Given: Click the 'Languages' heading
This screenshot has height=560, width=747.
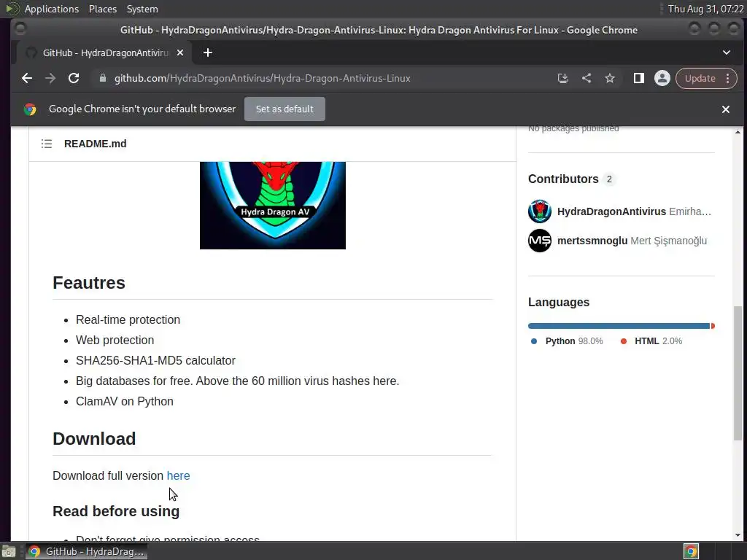Looking at the screenshot, I should click(x=558, y=303).
